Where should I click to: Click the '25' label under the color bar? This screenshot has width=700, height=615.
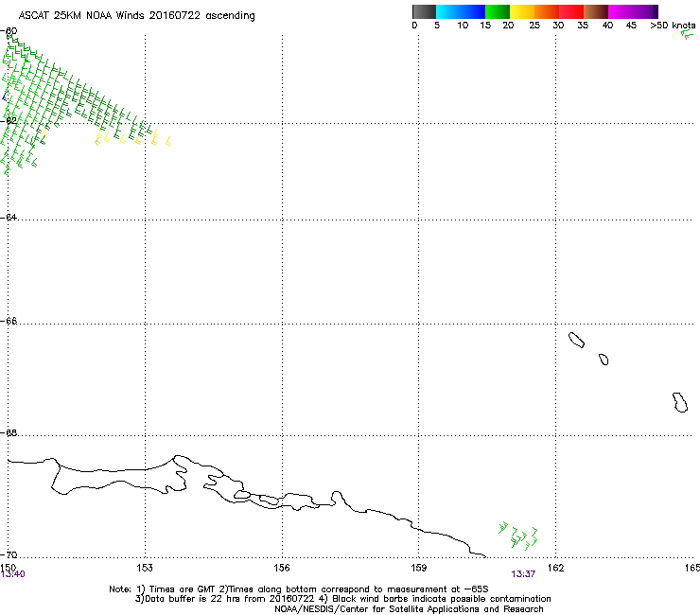(534, 26)
